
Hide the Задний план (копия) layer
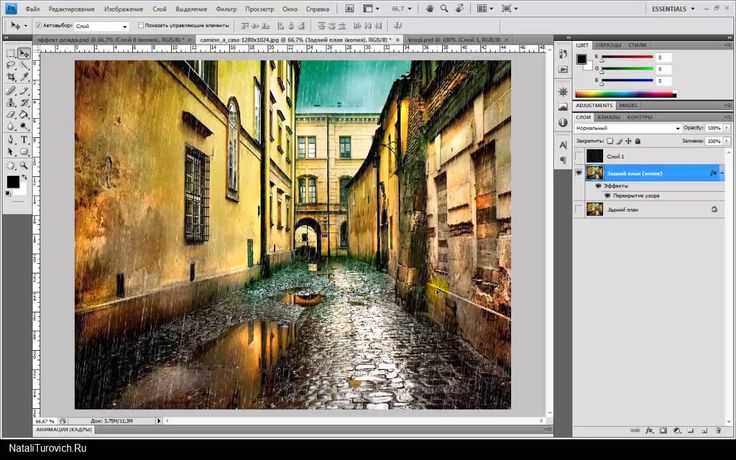click(579, 173)
